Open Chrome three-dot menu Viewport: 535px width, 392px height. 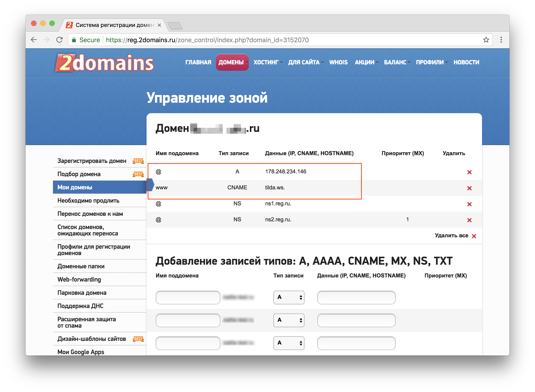point(501,40)
